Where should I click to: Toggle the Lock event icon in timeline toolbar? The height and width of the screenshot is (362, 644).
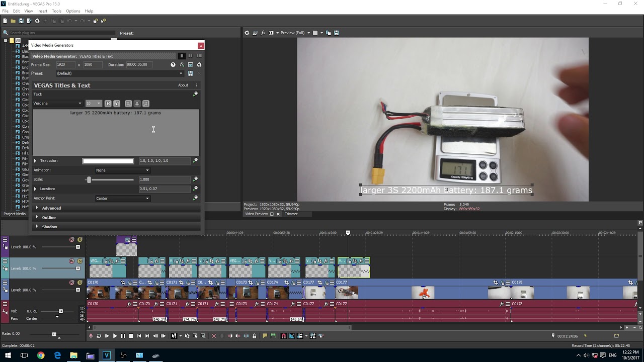coord(254,336)
